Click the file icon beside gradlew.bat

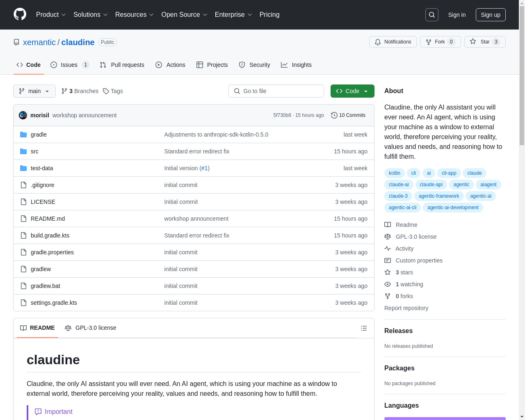point(23,286)
